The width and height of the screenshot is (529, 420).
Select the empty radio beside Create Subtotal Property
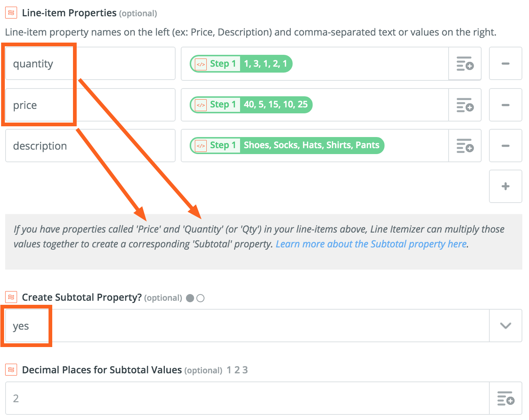(x=200, y=298)
